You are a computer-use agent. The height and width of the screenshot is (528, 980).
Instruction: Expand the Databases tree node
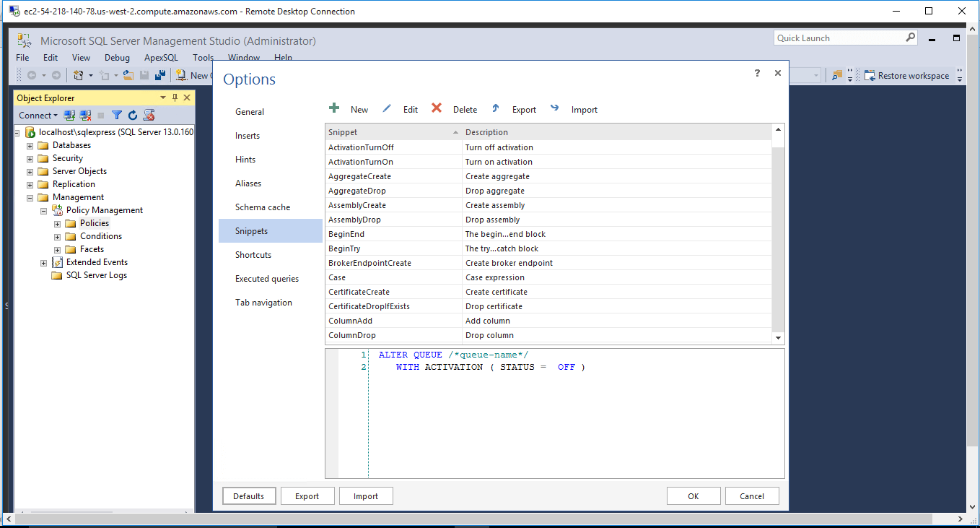click(30, 145)
